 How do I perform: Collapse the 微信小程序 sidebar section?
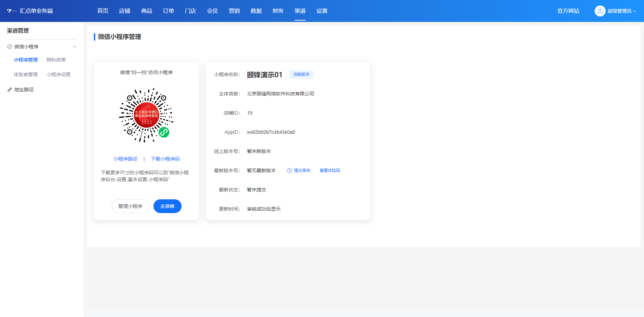pyautogui.click(x=75, y=46)
